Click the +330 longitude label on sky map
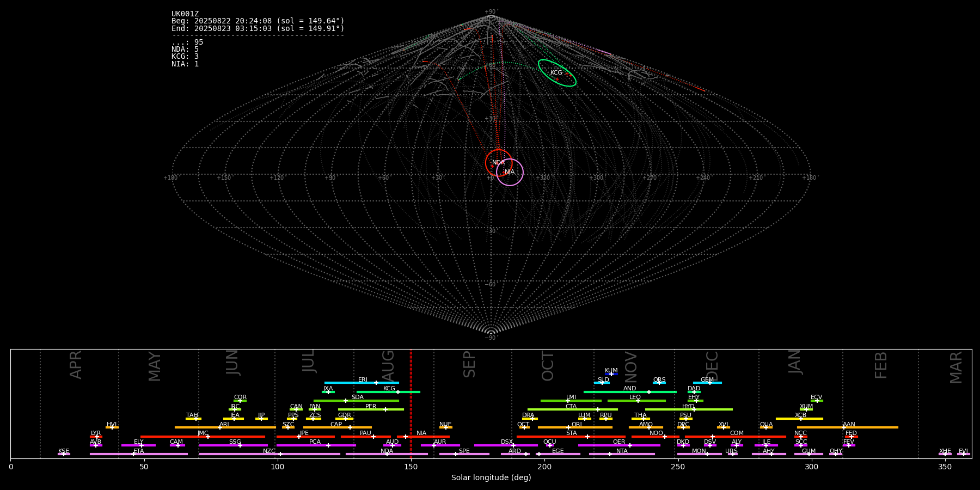The width and height of the screenshot is (980, 490). pos(543,178)
